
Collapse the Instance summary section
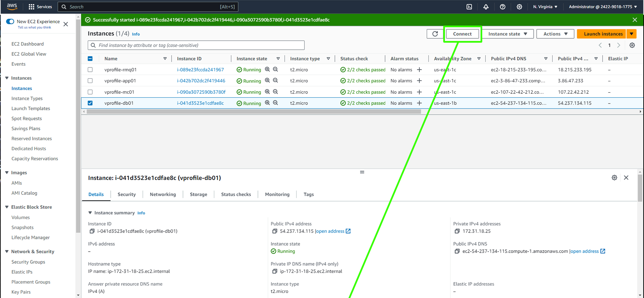point(90,213)
